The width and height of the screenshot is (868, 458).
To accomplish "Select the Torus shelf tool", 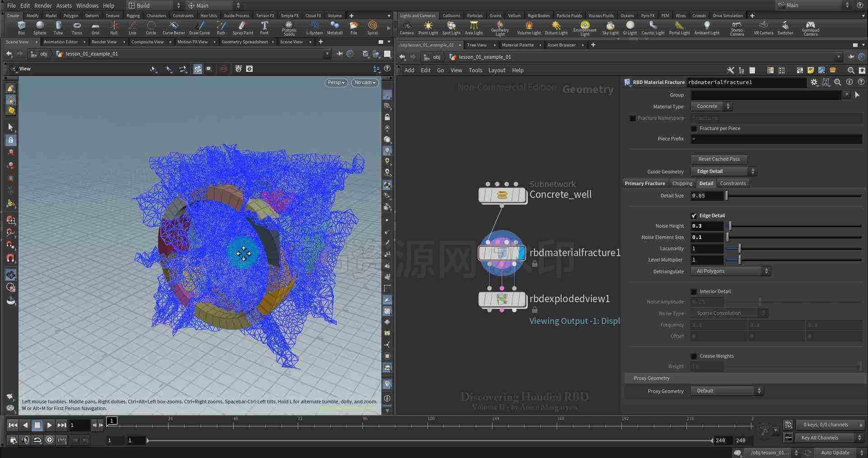I will click(77, 28).
